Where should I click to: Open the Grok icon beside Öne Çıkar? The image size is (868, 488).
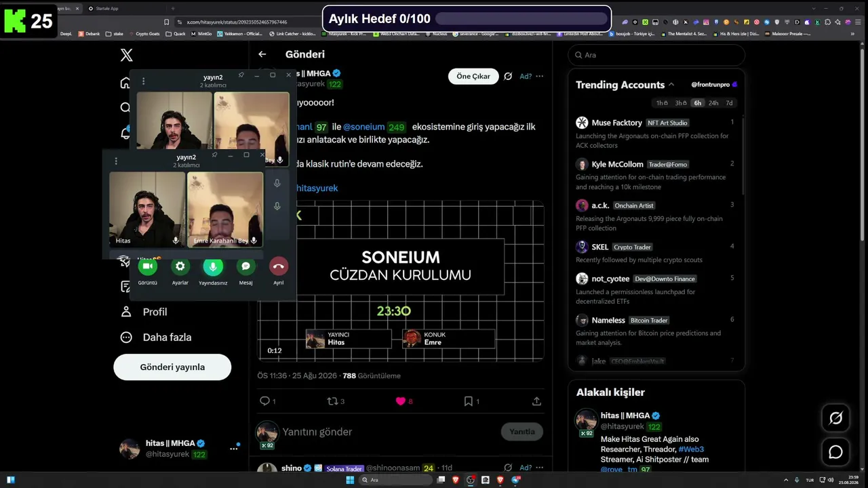click(508, 77)
